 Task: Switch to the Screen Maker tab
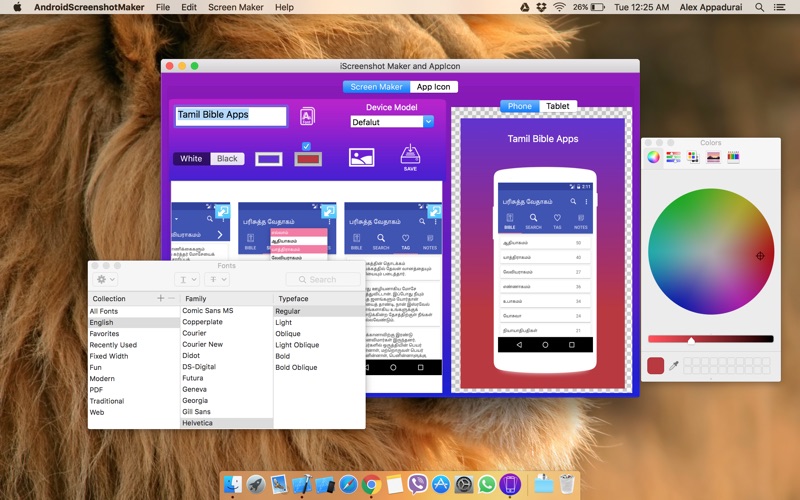pos(377,87)
